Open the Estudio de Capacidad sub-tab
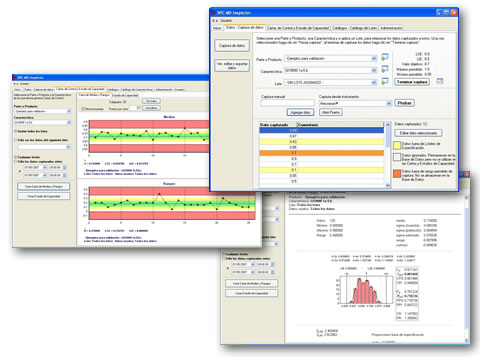Image resolution: width=480 pixels, height=360 pixels. coord(125,95)
